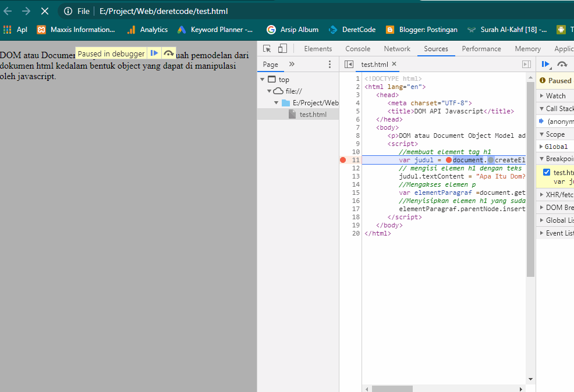Step over next function call in toolbar
Viewport: 574px width, 392px height.
[x=562, y=65]
